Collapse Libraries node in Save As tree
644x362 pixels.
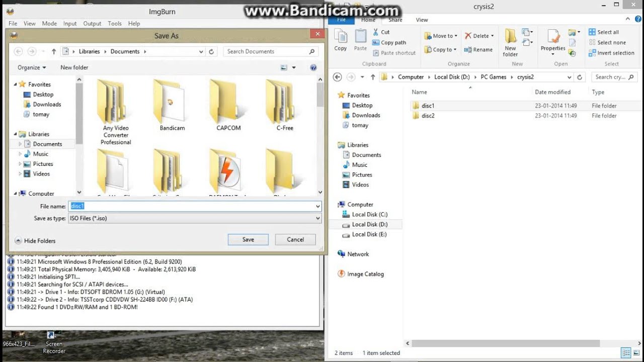pos(15,134)
